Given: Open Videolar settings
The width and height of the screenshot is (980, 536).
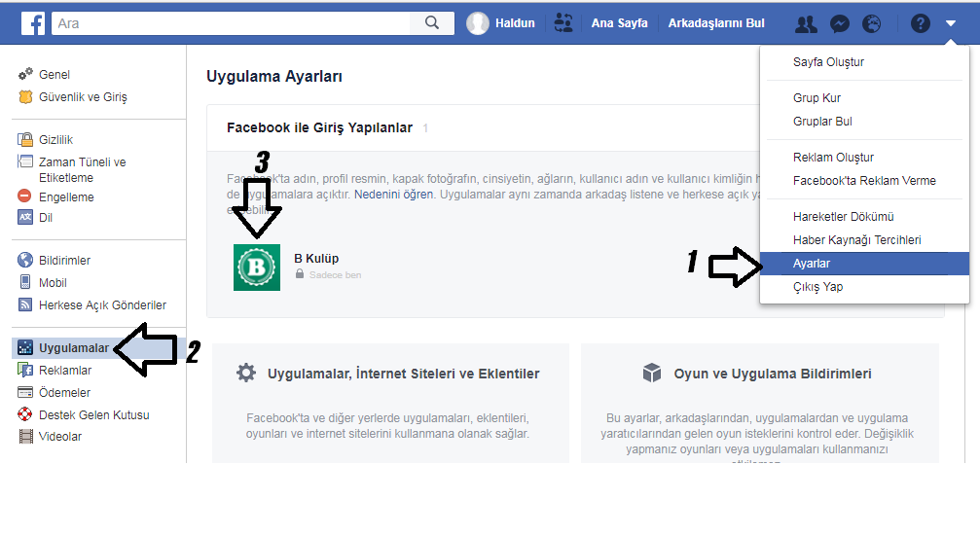Looking at the screenshot, I should [x=60, y=436].
